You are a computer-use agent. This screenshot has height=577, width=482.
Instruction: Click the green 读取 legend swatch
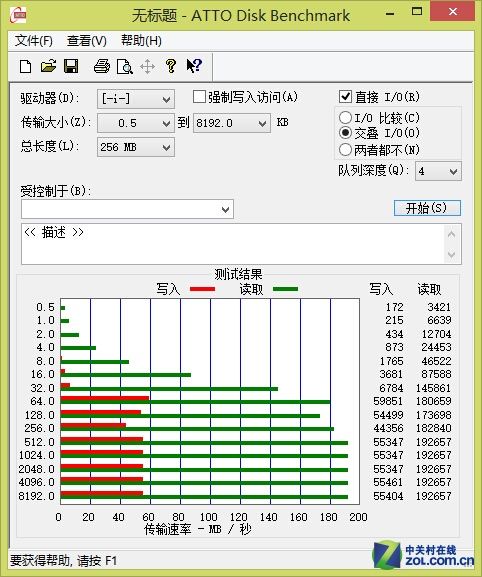pyautogui.click(x=286, y=289)
